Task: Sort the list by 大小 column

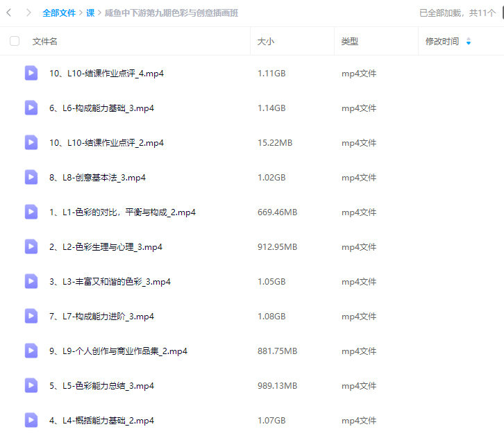Action: 266,42
